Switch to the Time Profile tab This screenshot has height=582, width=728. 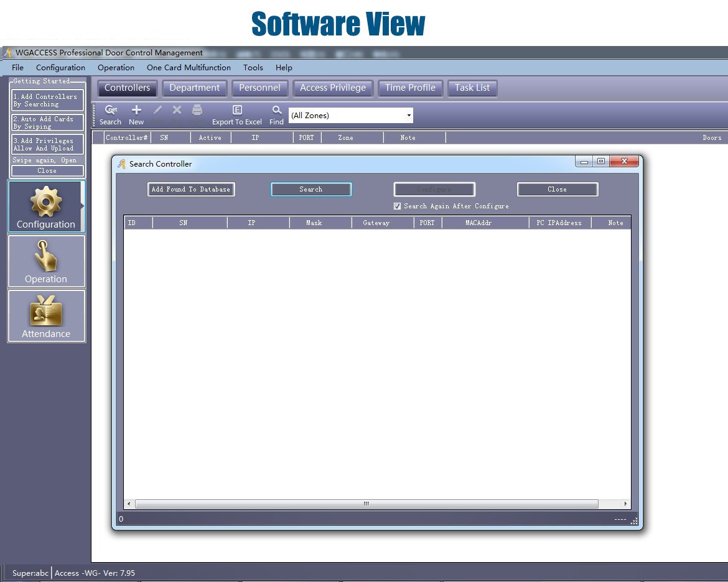pos(410,88)
